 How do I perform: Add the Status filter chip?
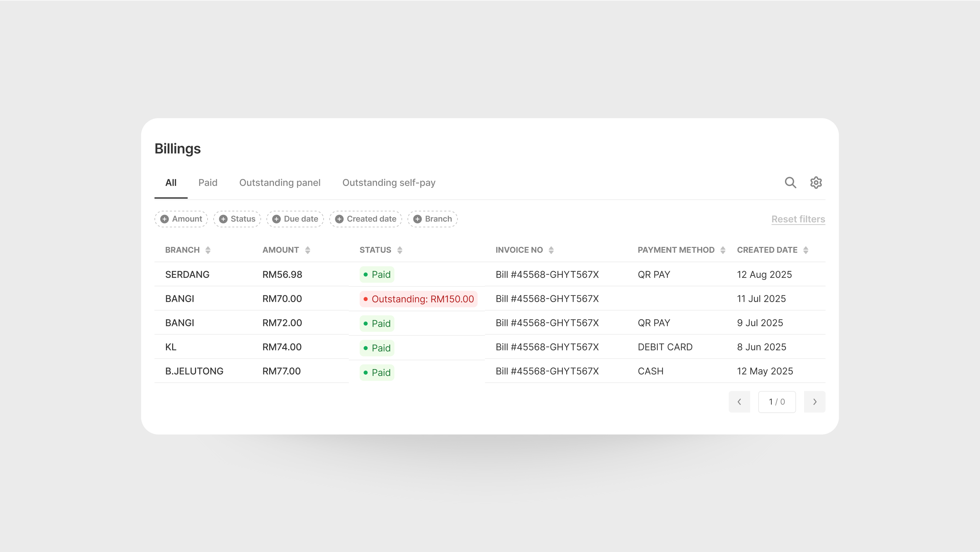[237, 219]
